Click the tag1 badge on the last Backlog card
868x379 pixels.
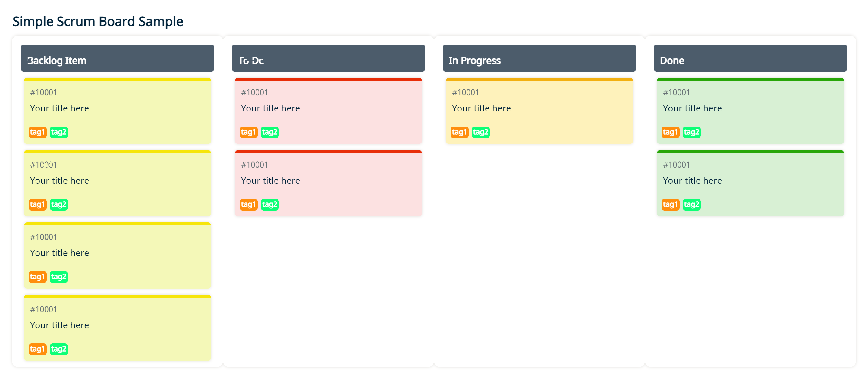click(37, 349)
